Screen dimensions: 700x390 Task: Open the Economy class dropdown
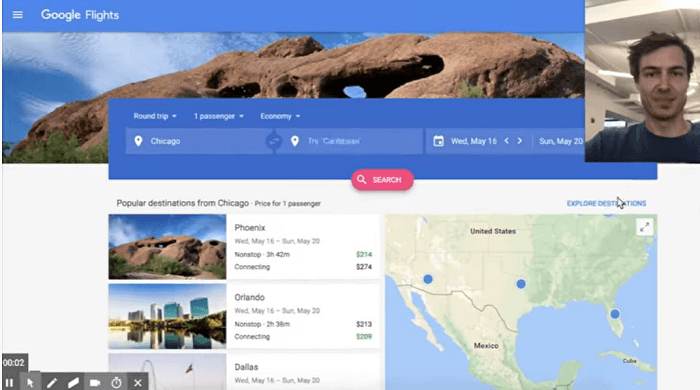[280, 116]
